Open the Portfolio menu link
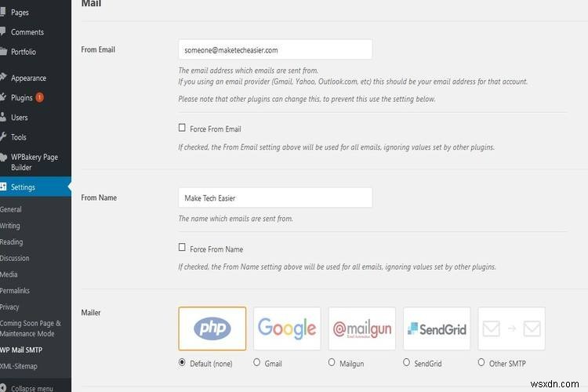This screenshot has width=588, height=392. pyautogui.click(x=23, y=52)
